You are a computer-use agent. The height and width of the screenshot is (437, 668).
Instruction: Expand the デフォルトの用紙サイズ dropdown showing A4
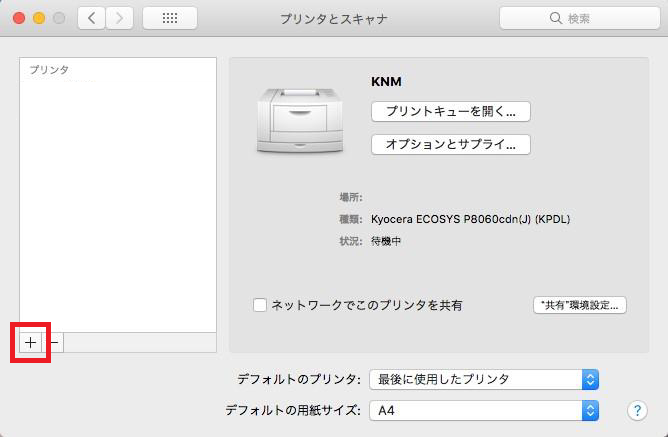(x=483, y=410)
